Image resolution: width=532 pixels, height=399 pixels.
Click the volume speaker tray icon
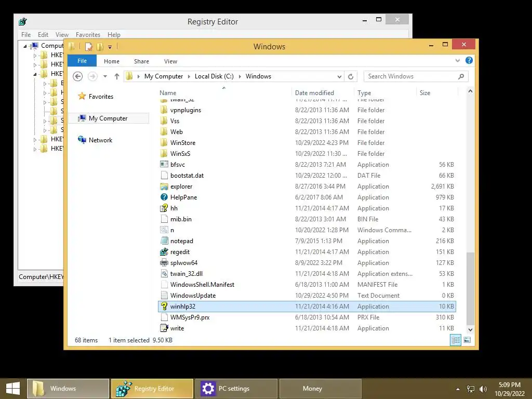[x=483, y=389]
